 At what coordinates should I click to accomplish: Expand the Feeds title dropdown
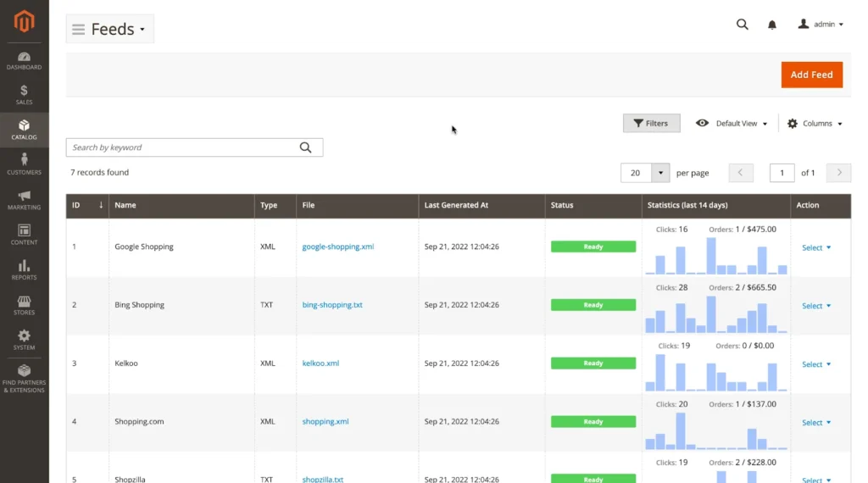(x=142, y=30)
